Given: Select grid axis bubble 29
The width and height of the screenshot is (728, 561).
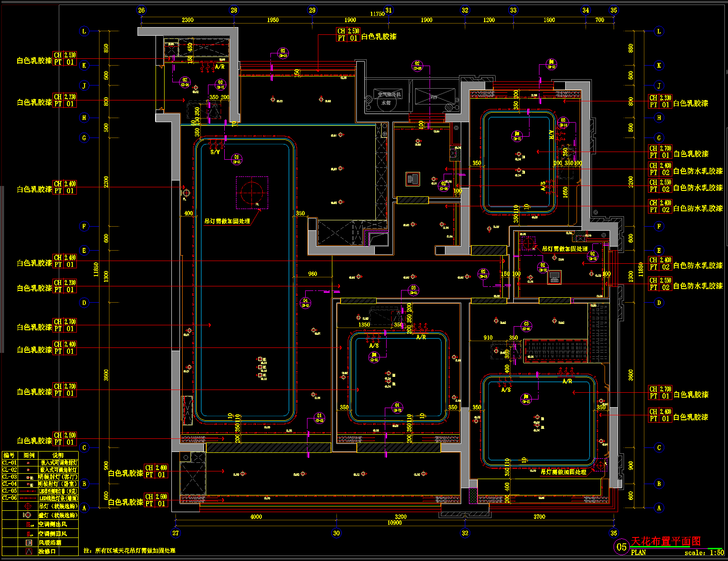Looking at the screenshot, I should pos(312,10).
